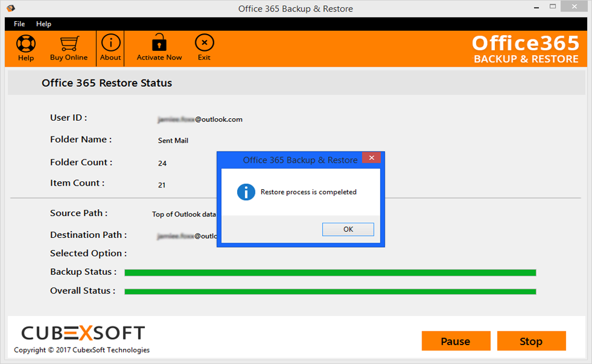592x364 pixels.
Task: Click the Activate Now padlock icon
Action: click(x=159, y=42)
